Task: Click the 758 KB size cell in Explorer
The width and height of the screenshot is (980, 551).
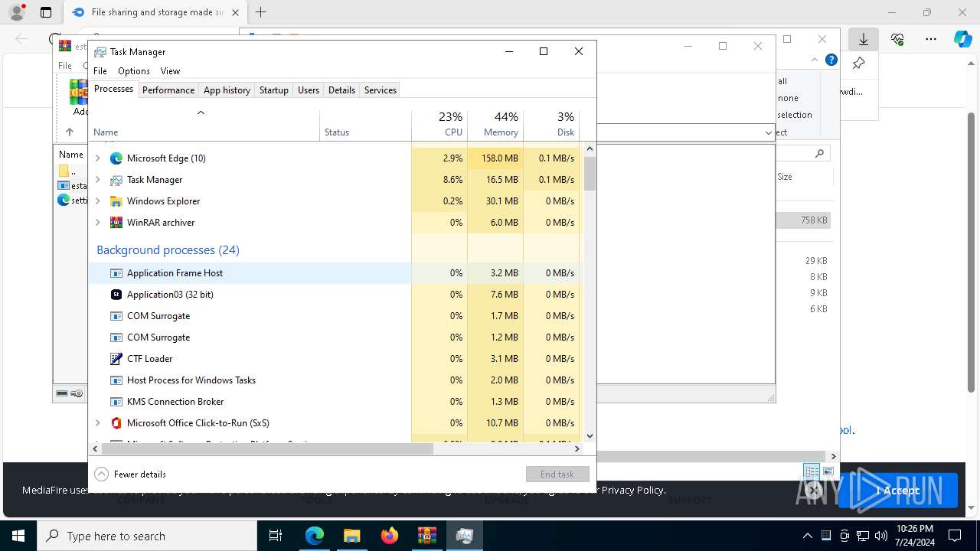Action: pyautogui.click(x=814, y=220)
